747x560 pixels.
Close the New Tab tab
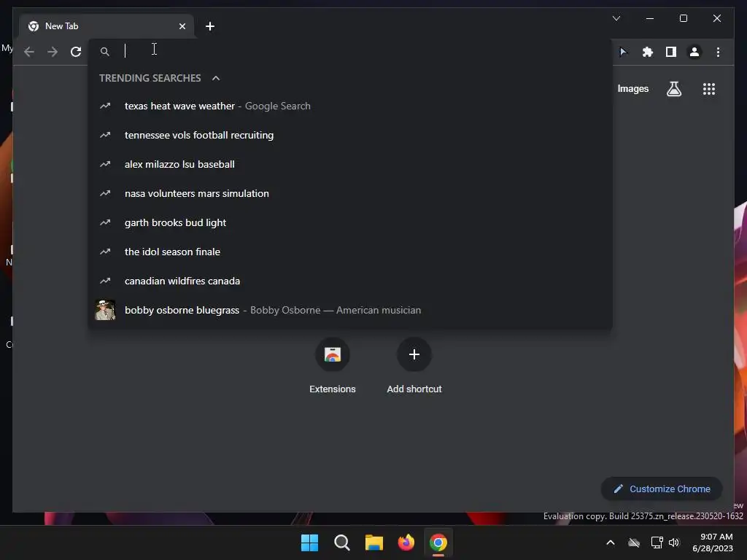[x=182, y=26]
